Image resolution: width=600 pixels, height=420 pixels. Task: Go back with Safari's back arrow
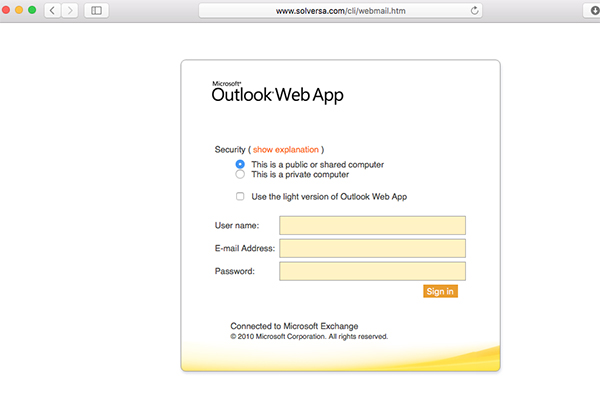53,10
